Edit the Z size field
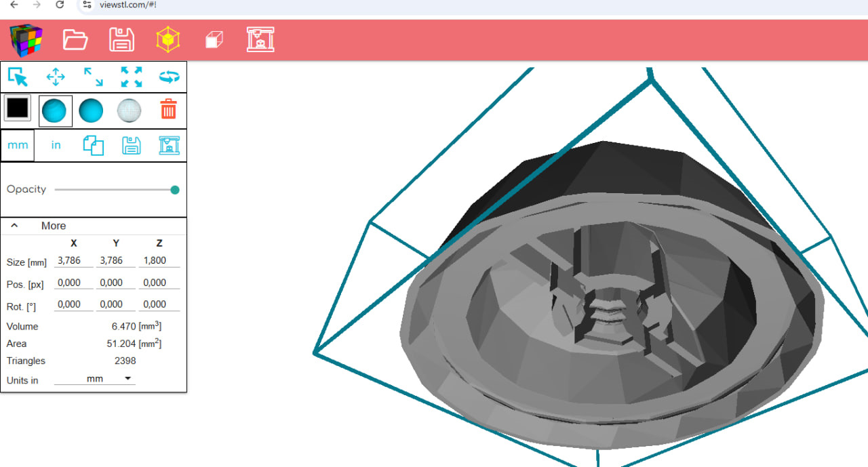This screenshot has width=868, height=467. [x=159, y=260]
